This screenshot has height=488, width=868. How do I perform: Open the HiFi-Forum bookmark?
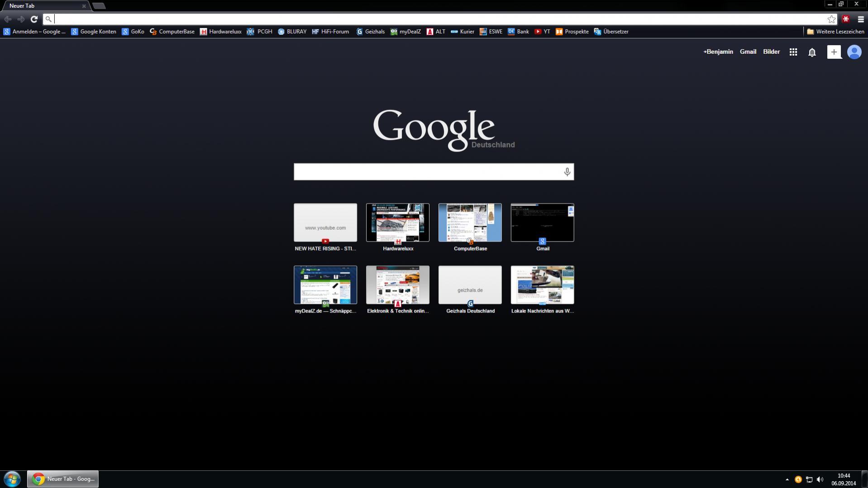coord(330,32)
